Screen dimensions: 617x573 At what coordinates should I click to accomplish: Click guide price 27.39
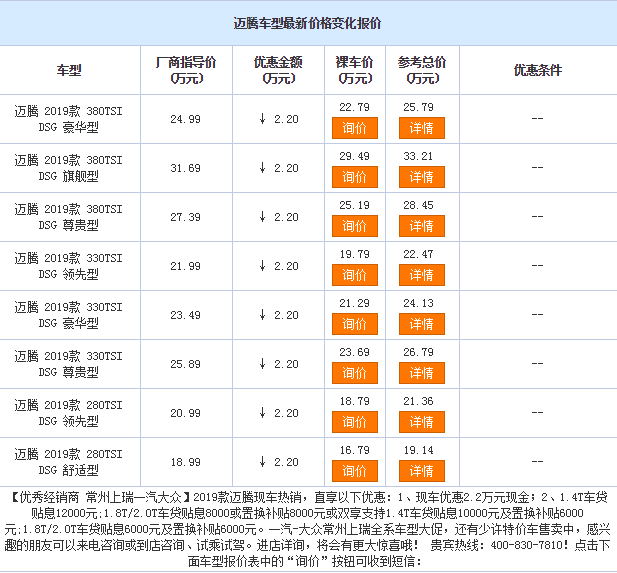[x=185, y=217]
